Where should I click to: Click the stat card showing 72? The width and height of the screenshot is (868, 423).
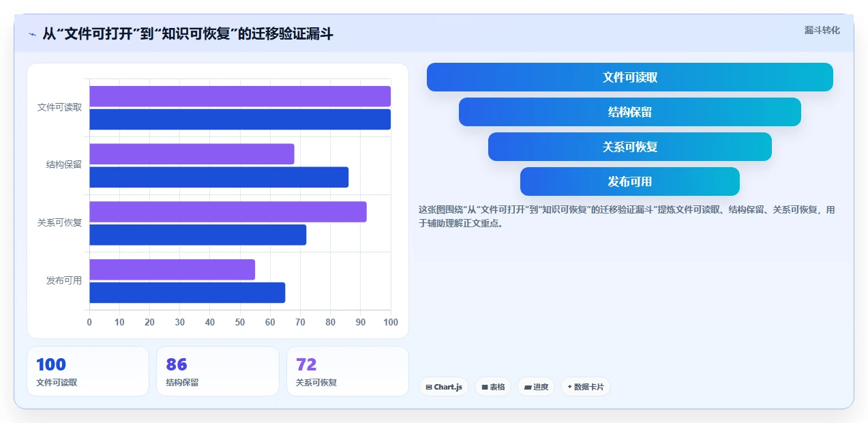[348, 371]
